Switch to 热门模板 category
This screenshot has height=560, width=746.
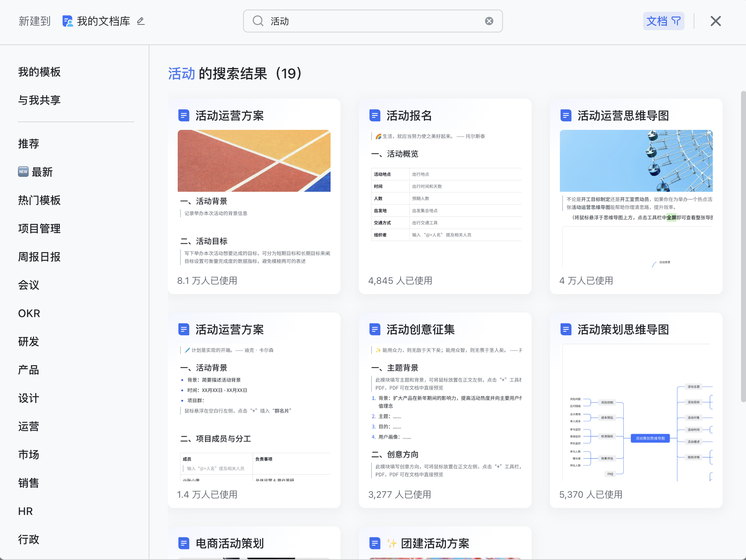39,200
